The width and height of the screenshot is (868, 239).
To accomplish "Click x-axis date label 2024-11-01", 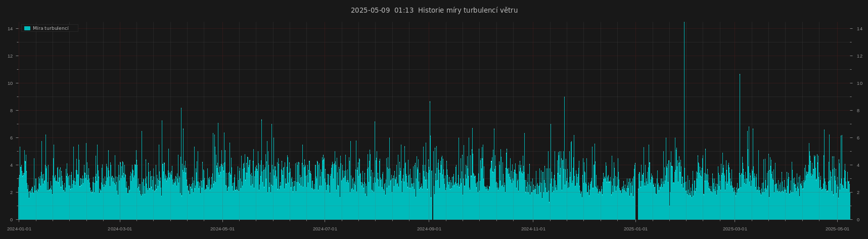I will [x=533, y=229].
